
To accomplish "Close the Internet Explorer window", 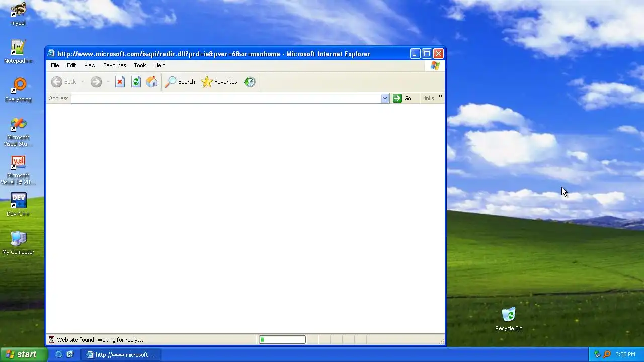I will point(438,54).
